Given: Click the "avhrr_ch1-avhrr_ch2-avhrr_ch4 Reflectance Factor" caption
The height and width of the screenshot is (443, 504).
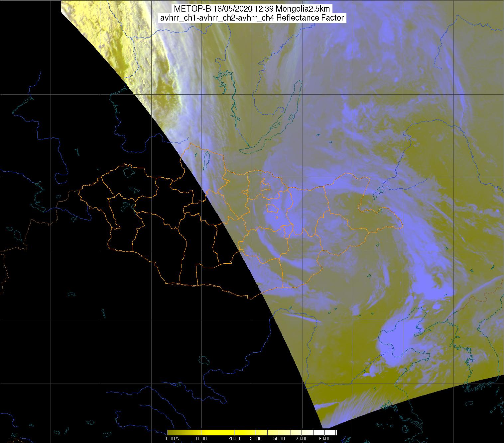Looking at the screenshot, I should coord(252,18).
